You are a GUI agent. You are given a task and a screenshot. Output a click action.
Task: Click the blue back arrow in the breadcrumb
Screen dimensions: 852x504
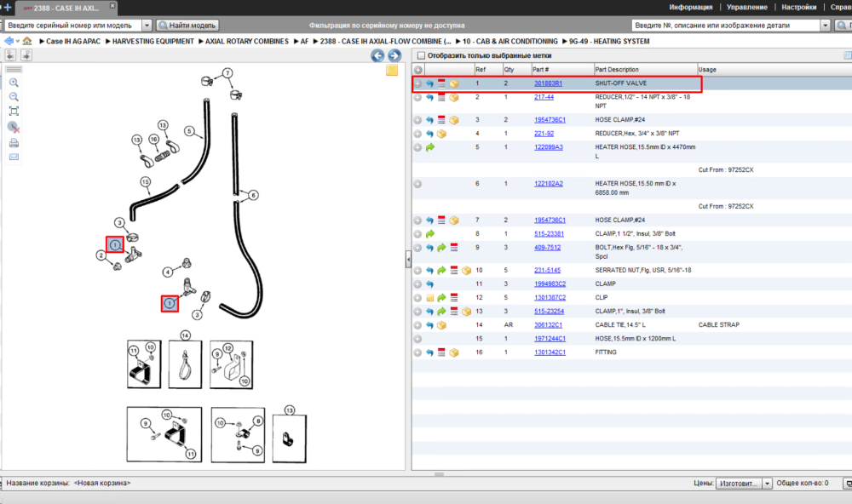[9, 41]
